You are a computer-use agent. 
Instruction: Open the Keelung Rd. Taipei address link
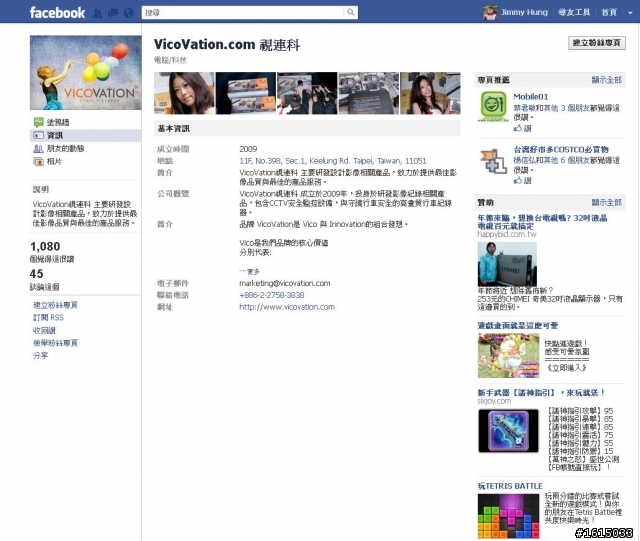(333, 161)
